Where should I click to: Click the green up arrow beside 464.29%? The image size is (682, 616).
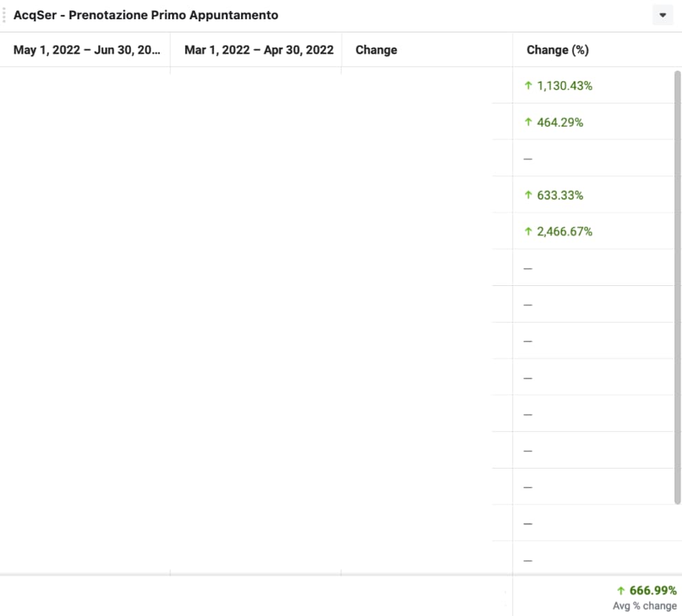coord(528,122)
